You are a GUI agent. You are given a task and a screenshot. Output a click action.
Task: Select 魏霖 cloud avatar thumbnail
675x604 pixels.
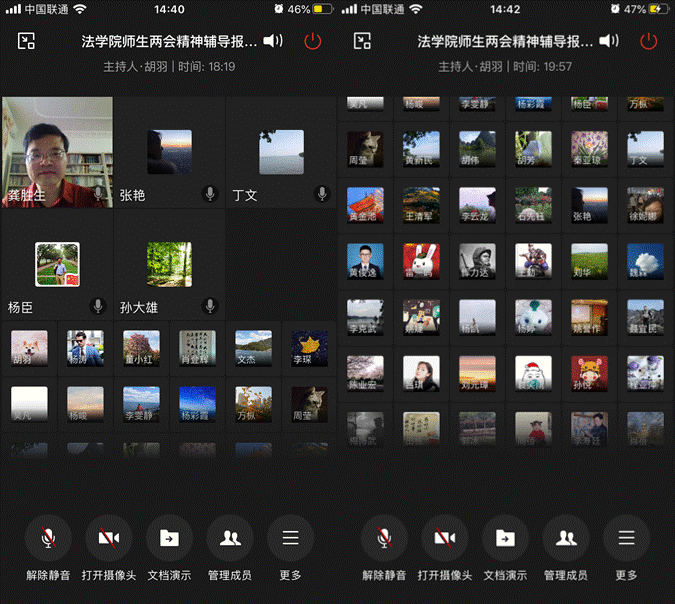pos(645,260)
